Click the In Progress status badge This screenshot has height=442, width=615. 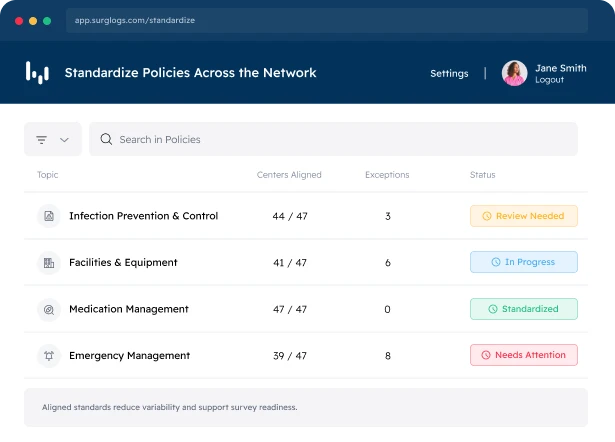524,262
